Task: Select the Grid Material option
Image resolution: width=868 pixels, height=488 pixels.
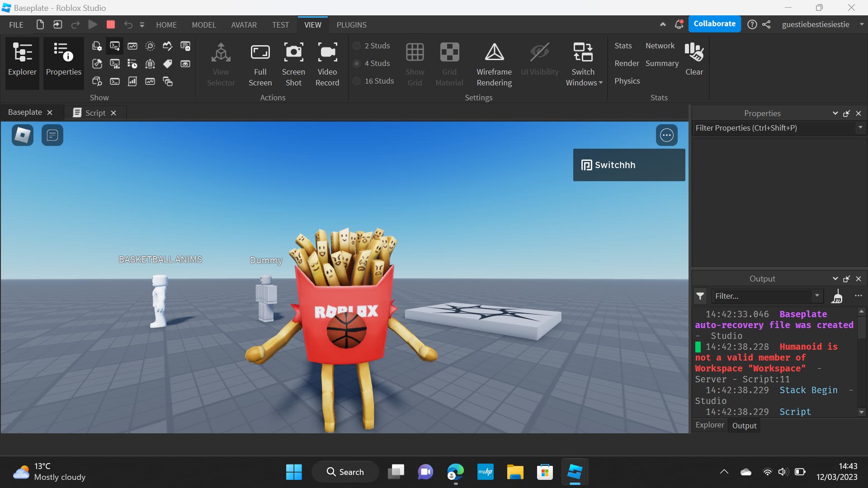Action: pyautogui.click(x=449, y=63)
